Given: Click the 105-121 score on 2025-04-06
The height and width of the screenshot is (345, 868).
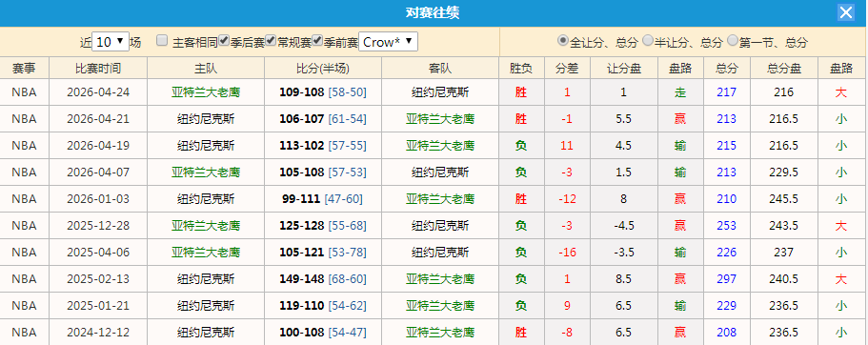Looking at the screenshot, I should tap(302, 253).
